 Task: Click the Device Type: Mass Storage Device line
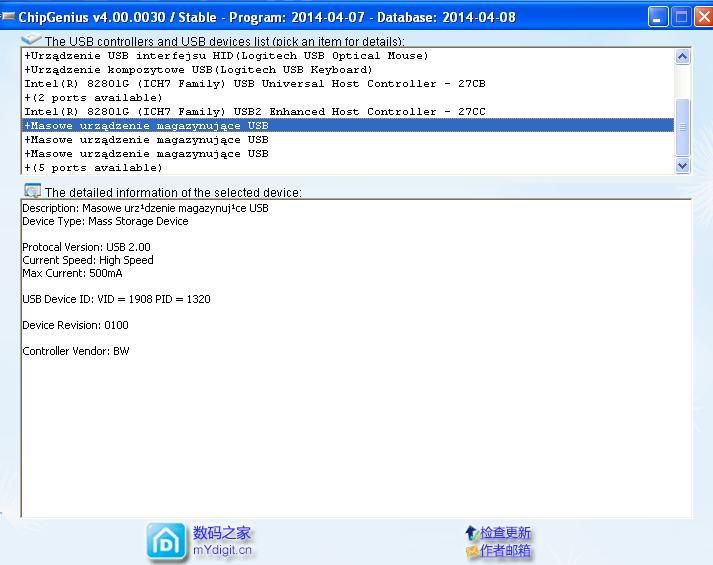pyautogui.click(x=105, y=221)
